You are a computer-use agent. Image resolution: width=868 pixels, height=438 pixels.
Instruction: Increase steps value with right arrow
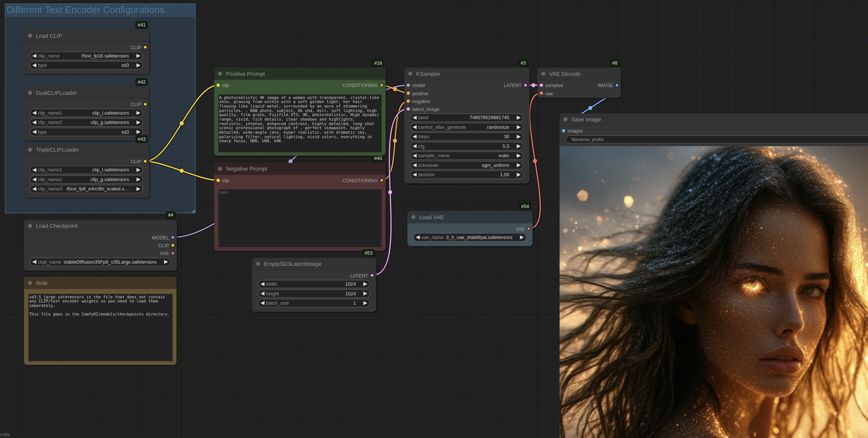518,137
